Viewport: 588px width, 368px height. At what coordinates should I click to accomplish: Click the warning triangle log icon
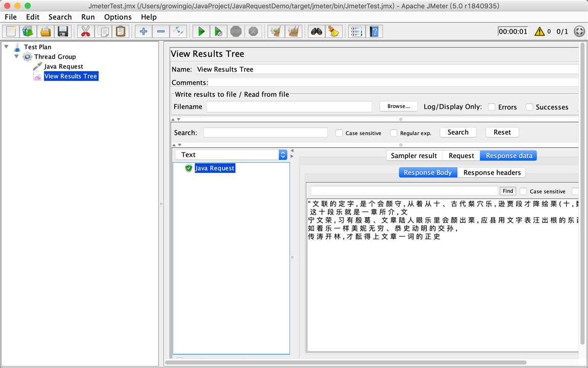click(x=540, y=31)
